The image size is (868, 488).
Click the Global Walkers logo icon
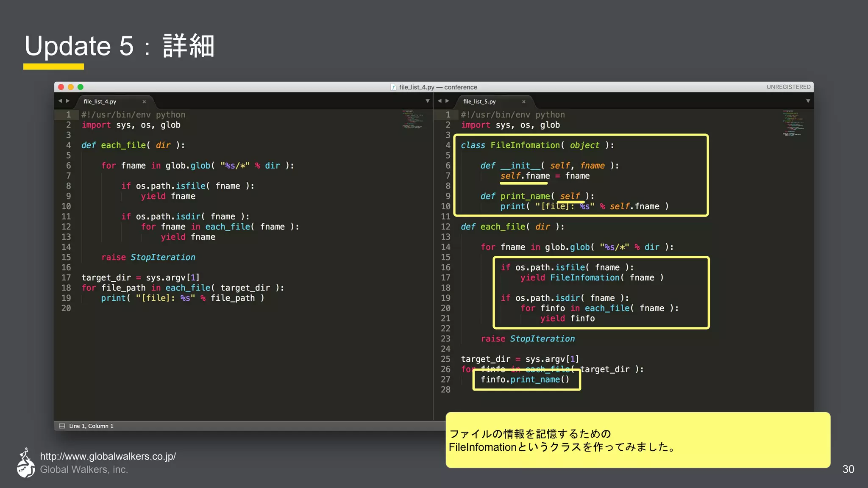pyautogui.click(x=26, y=463)
